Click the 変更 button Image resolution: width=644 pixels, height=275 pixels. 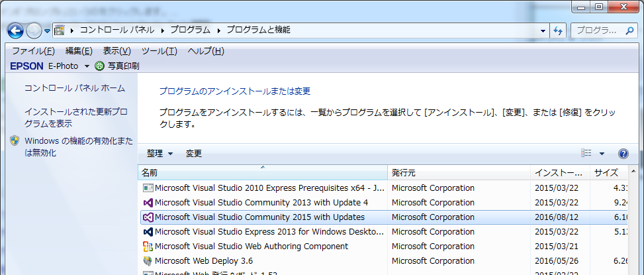click(193, 154)
